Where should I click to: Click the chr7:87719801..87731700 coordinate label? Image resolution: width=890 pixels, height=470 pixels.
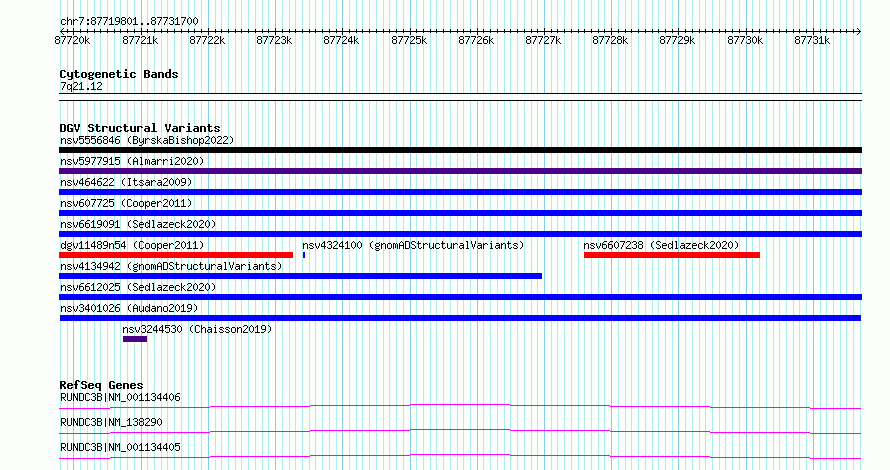tap(129, 21)
